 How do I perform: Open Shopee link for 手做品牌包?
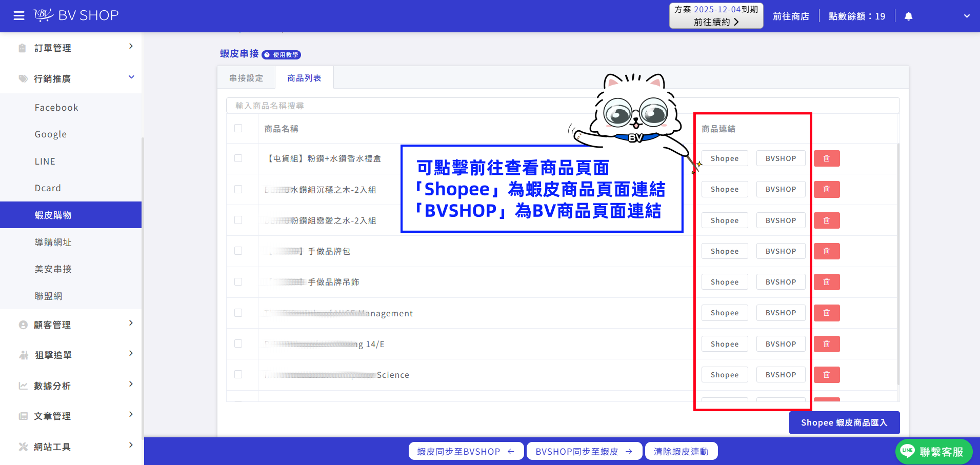click(725, 251)
